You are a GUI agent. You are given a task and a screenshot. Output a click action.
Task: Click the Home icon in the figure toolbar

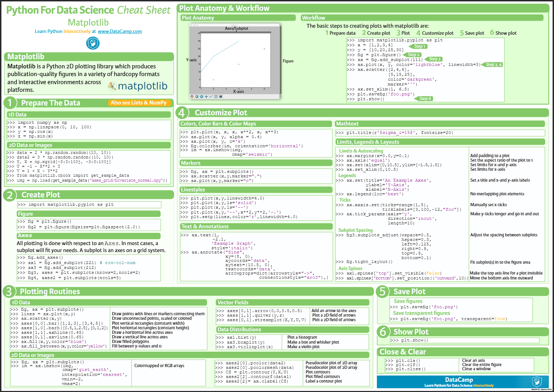pos(192,96)
